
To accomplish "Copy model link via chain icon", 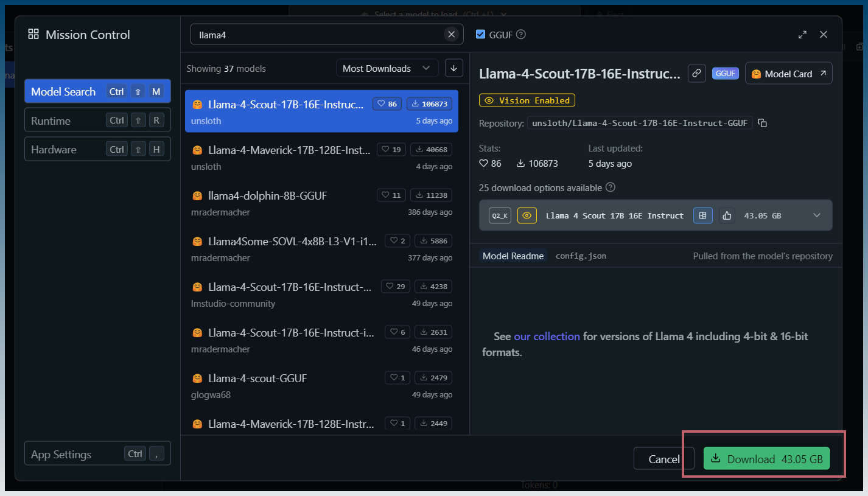I will pyautogui.click(x=696, y=74).
